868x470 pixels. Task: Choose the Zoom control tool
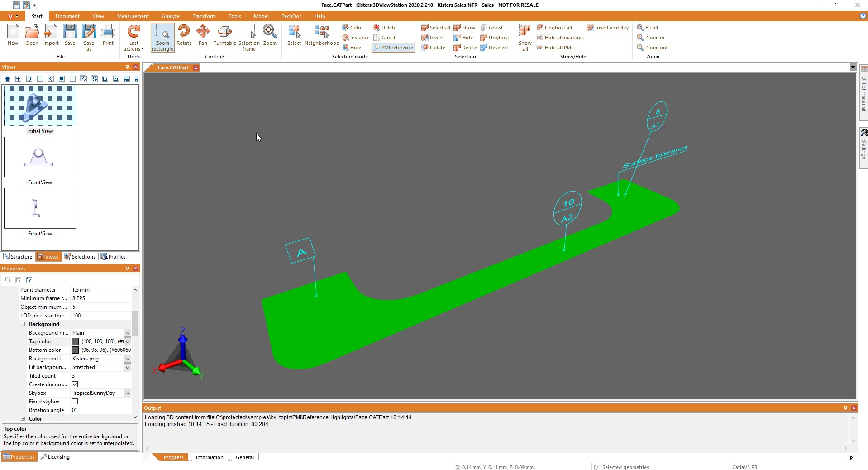click(270, 35)
